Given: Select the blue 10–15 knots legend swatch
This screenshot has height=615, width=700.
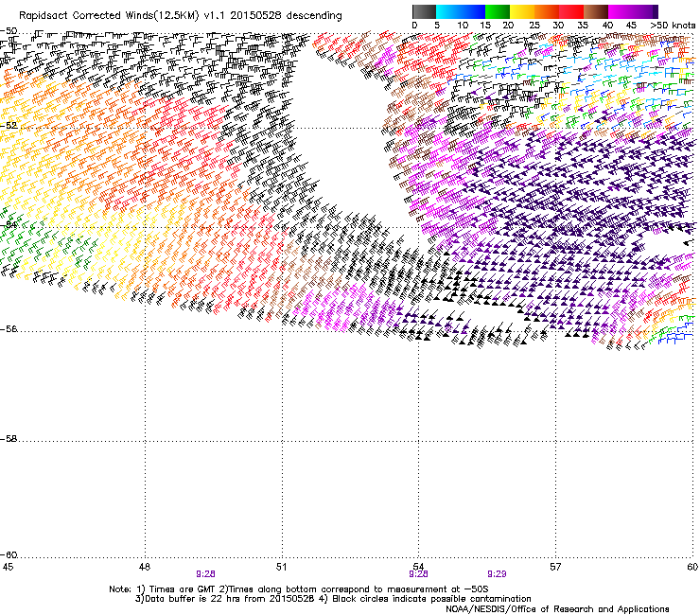Looking at the screenshot, I should click(x=473, y=11).
